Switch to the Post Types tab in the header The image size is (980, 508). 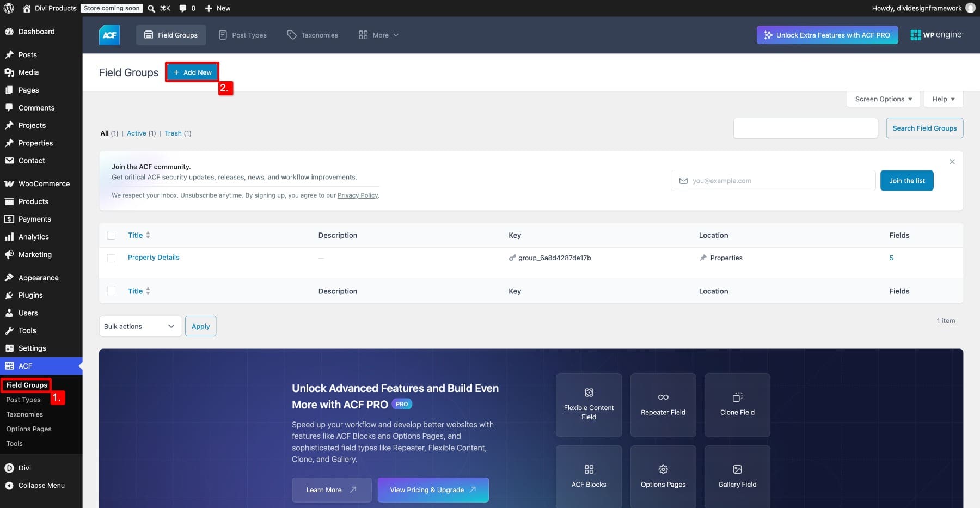pyautogui.click(x=243, y=35)
